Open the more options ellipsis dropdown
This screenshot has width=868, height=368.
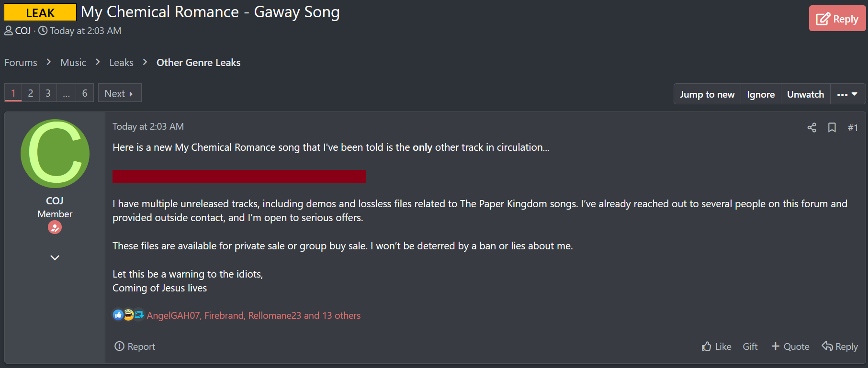point(847,94)
